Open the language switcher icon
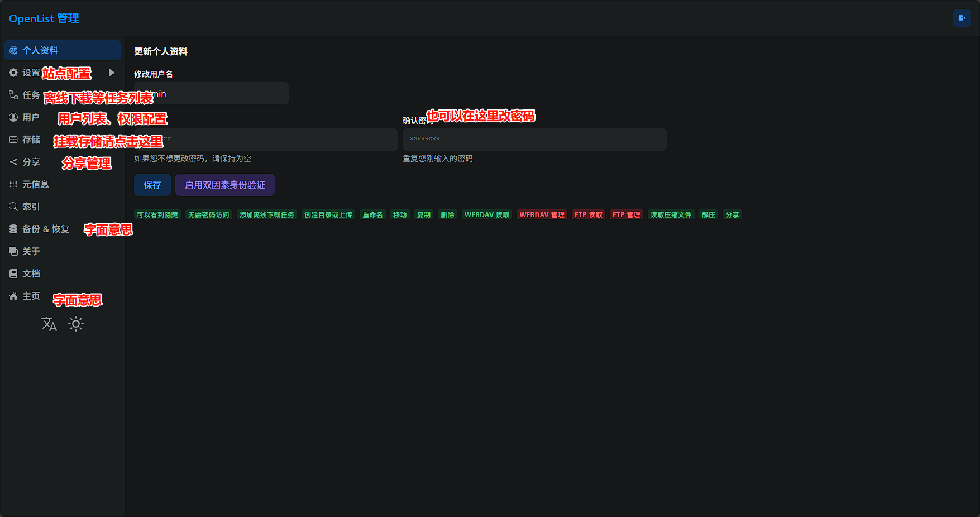This screenshot has height=517, width=980. click(x=49, y=324)
